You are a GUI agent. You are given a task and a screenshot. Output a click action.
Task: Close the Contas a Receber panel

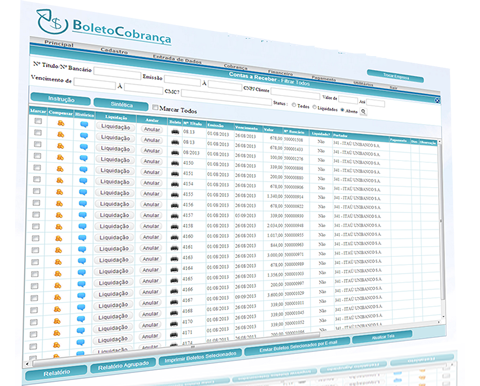(437, 100)
